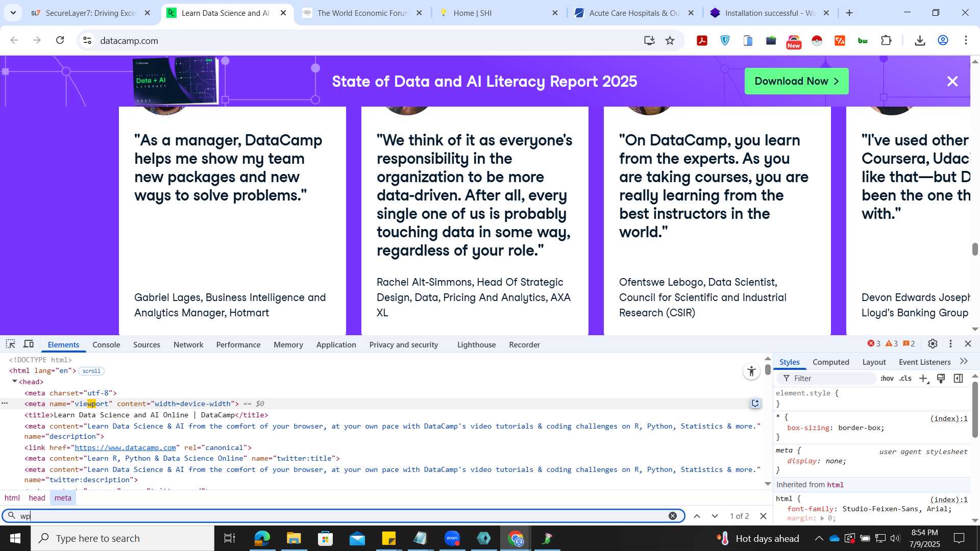Bookmark this page with star icon
The image size is (980, 551).
click(x=670, y=40)
